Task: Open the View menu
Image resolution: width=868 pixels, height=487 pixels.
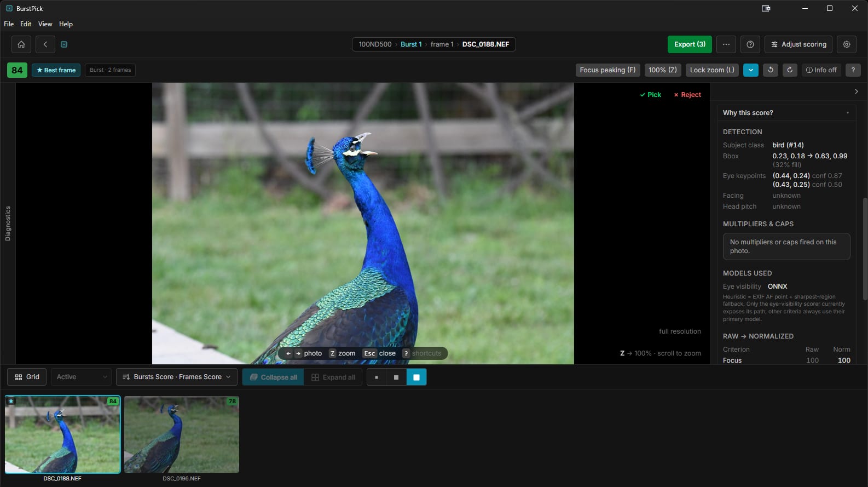Action: [45, 24]
